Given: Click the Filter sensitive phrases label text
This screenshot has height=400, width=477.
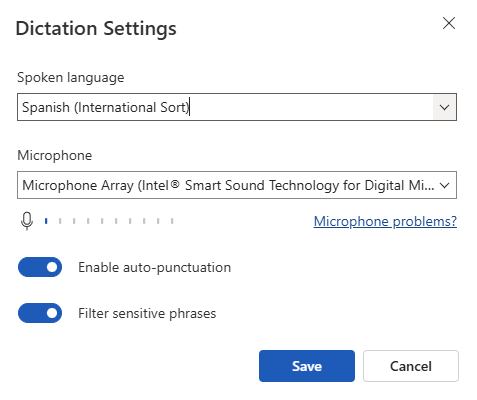Looking at the screenshot, I should pos(147,313).
